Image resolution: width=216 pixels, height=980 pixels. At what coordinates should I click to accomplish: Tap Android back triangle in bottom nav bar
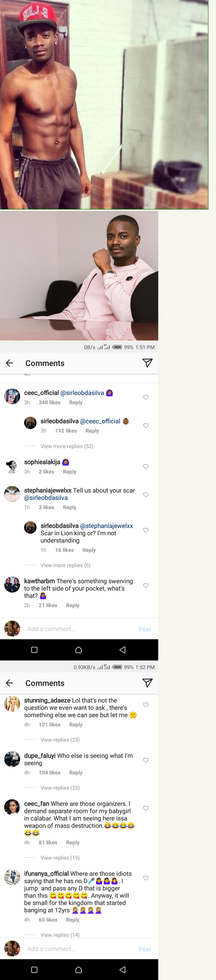click(122, 969)
